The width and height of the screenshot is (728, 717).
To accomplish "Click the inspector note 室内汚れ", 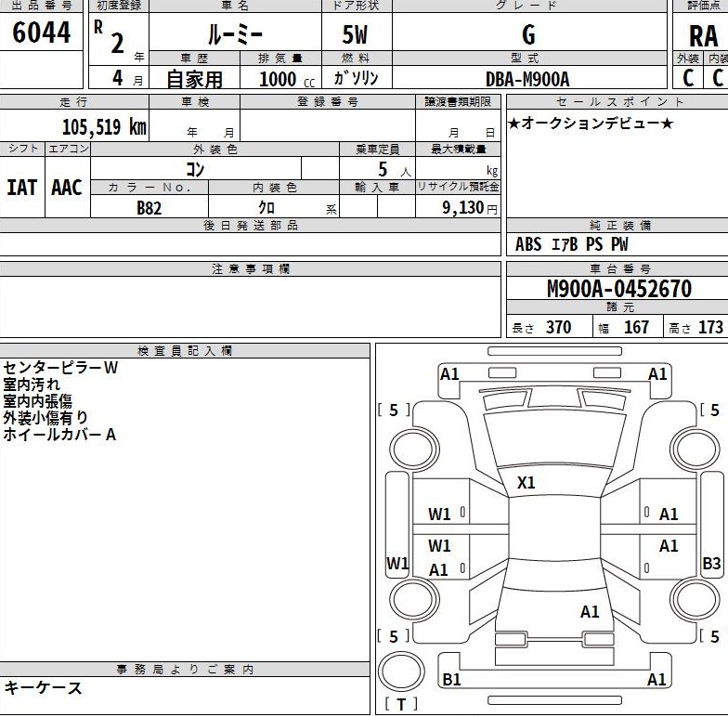I will [x=32, y=385].
